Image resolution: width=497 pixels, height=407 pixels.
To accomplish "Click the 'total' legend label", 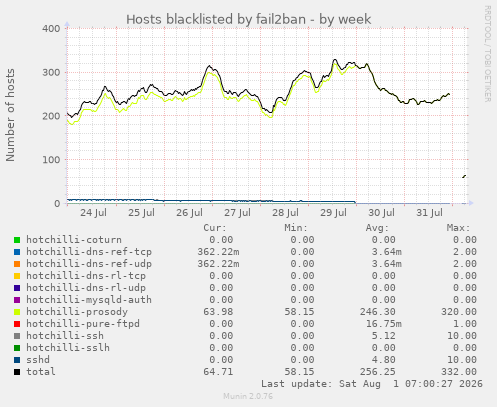I will pos(41,372).
